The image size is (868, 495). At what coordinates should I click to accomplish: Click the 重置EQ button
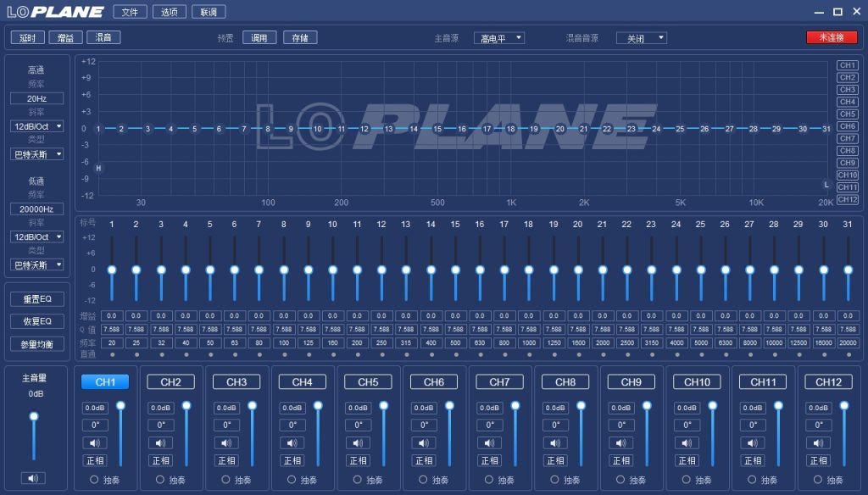[x=37, y=299]
